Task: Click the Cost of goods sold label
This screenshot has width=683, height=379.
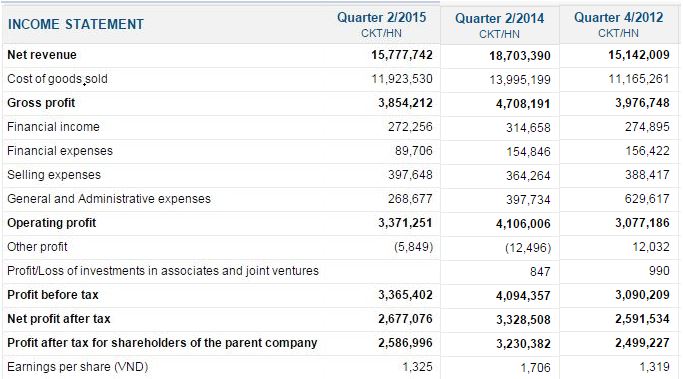Action: (x=57, y=79)
